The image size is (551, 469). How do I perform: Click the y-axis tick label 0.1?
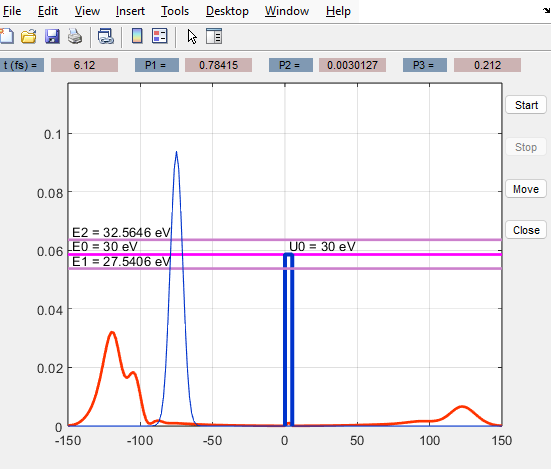[53, 135]
